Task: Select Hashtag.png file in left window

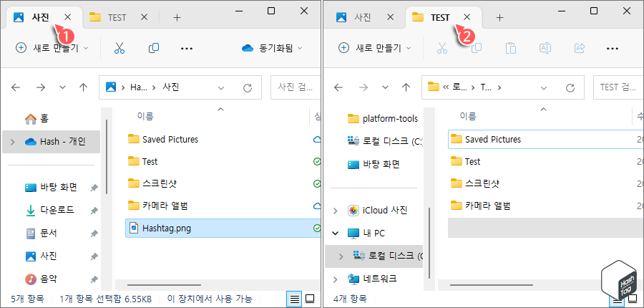Action: tap(223, 228)
